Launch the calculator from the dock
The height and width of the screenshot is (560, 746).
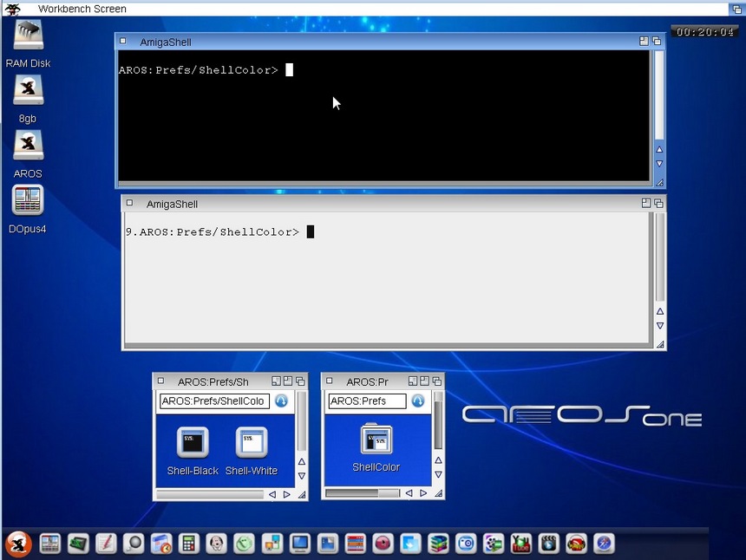click(x=189, y=544)
